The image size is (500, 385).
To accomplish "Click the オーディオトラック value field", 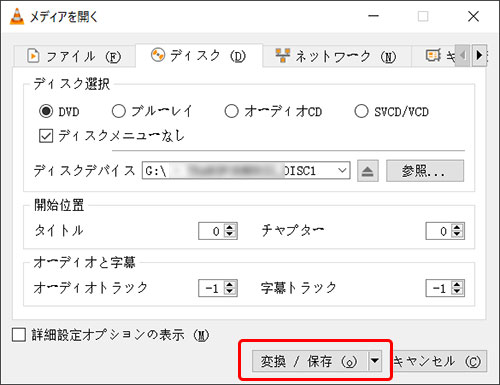I will 212,288.
